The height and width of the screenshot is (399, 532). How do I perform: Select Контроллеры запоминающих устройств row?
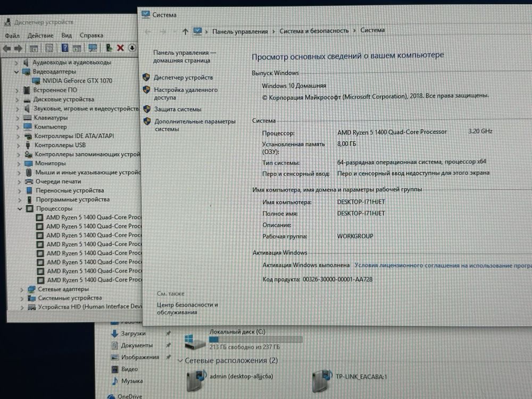87,154
